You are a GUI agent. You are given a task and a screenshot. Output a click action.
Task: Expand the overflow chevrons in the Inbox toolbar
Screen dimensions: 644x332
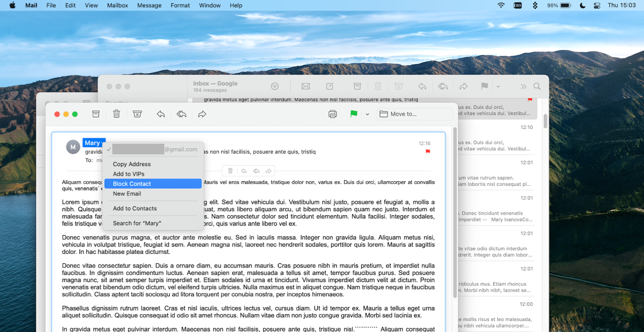click(523, 86)
